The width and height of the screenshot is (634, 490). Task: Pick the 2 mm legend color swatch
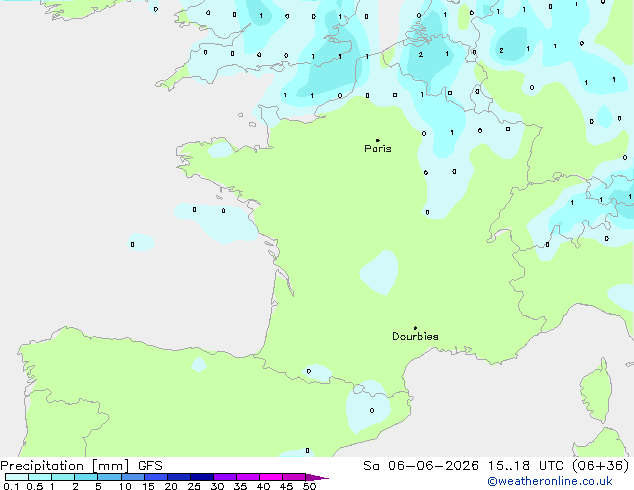tap(86, 477)
